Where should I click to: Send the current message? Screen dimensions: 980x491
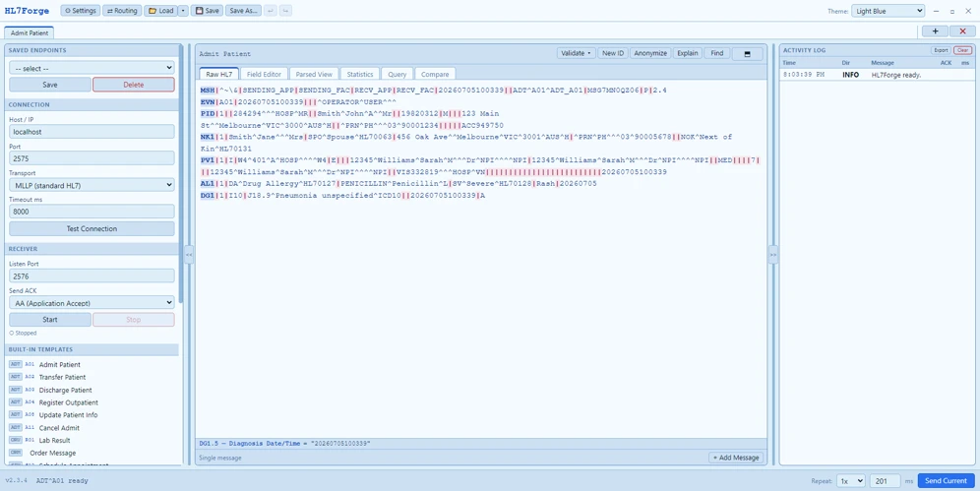[946, 481]
